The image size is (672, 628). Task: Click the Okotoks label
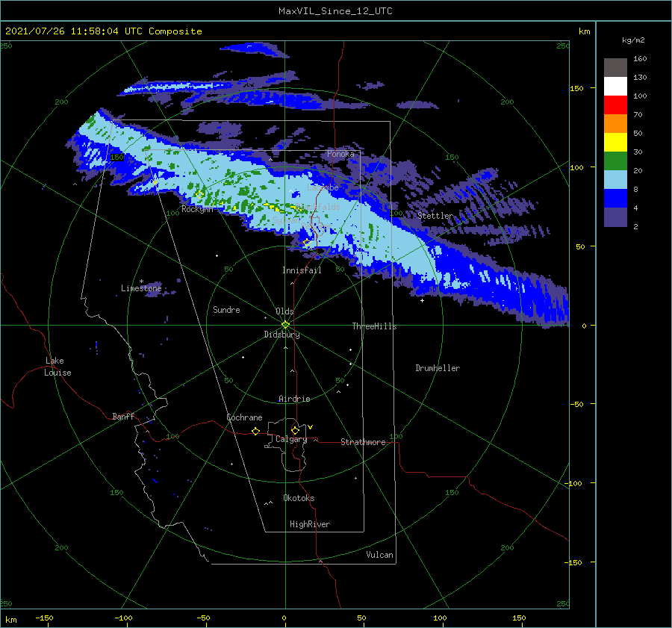click(299, 498)
